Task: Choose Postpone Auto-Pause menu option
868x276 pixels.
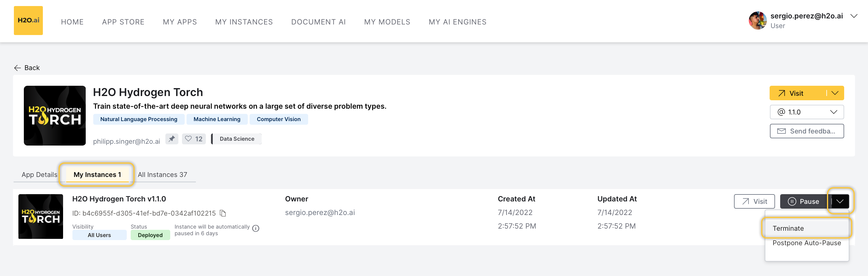Action: [x=806, y=243]
